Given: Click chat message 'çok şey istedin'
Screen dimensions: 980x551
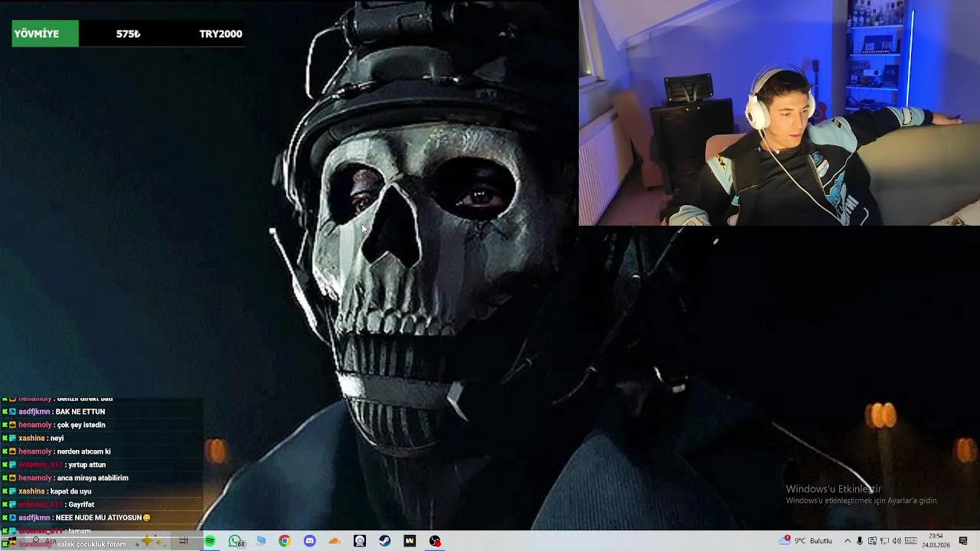Looking at the screenshot, I should tap(81, 425).
